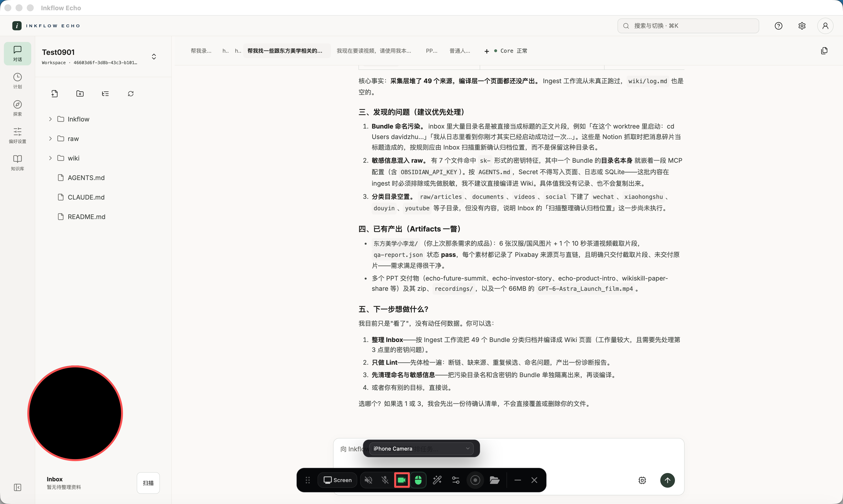Collapse the file tree list icon

pos(105,94)
